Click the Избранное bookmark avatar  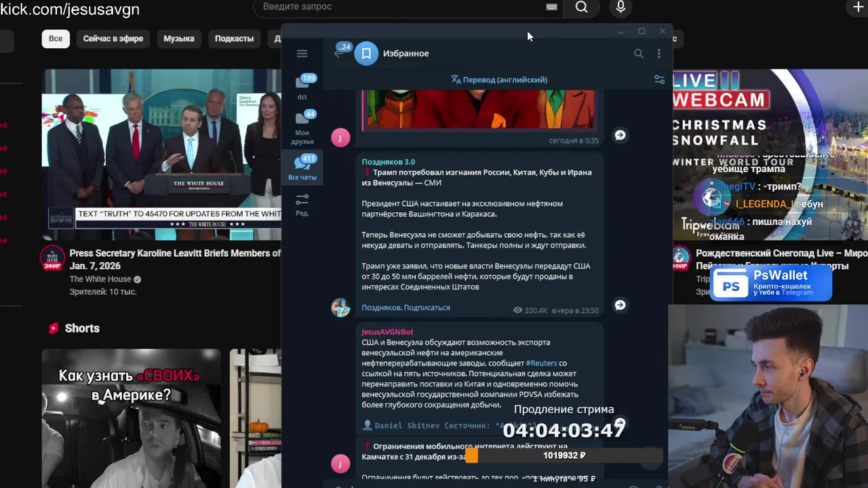(366, 54)
